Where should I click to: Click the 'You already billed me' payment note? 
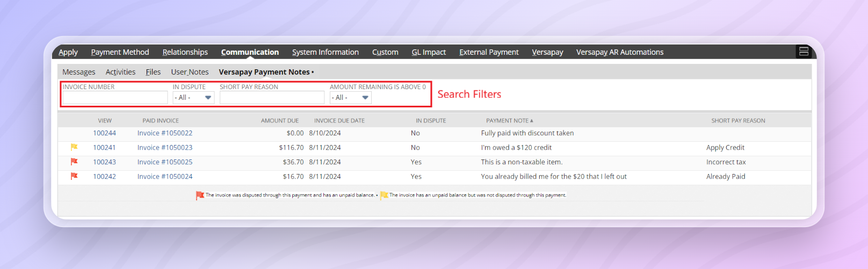(x=554, y=176)
